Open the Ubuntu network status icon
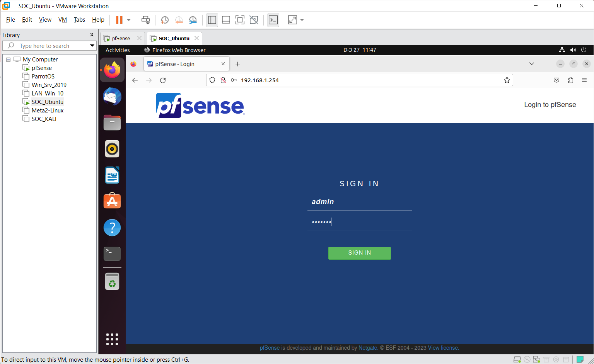This screenshot has width=594, height=364. [x=562, y=50]
